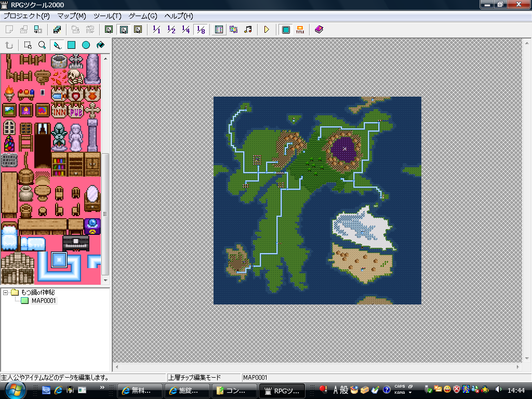Click the purple swamp on map
This screenshot has height=399, width=532.
click(344, 150)
